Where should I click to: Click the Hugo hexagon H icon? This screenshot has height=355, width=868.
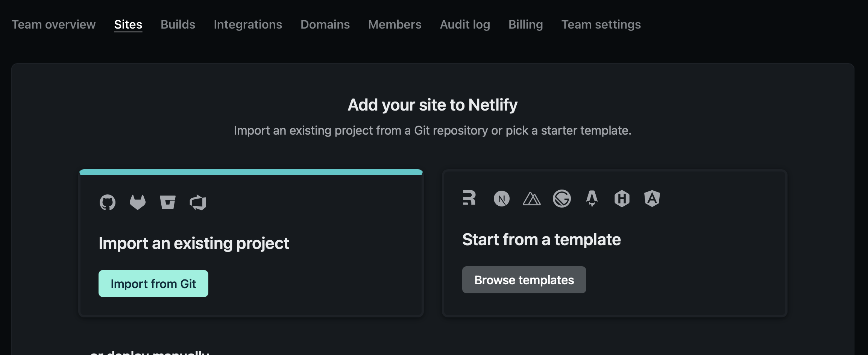622,199
